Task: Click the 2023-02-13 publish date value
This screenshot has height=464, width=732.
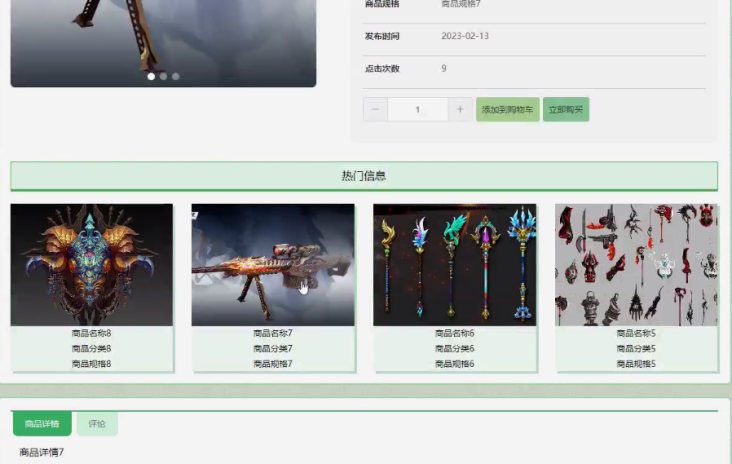Action: 465,36
